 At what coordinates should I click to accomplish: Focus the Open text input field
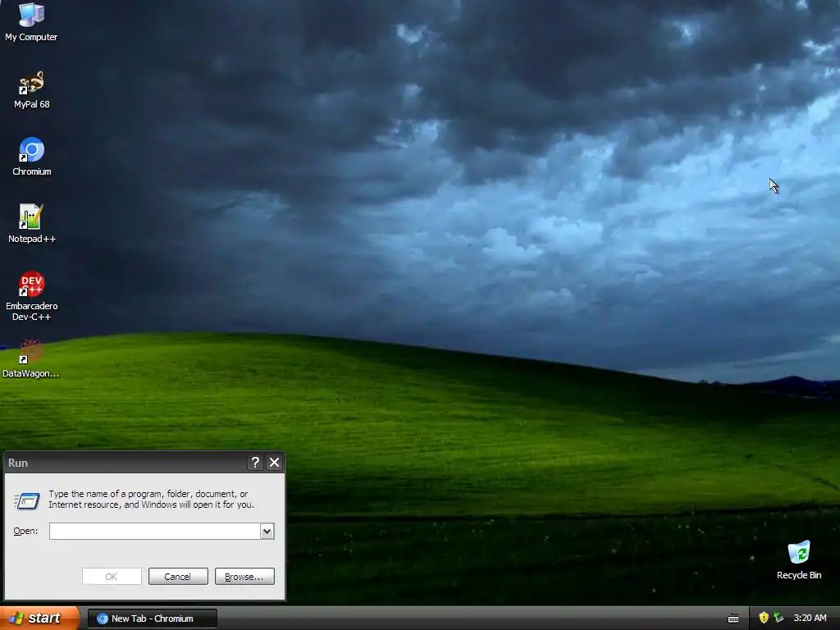(155, 532)
